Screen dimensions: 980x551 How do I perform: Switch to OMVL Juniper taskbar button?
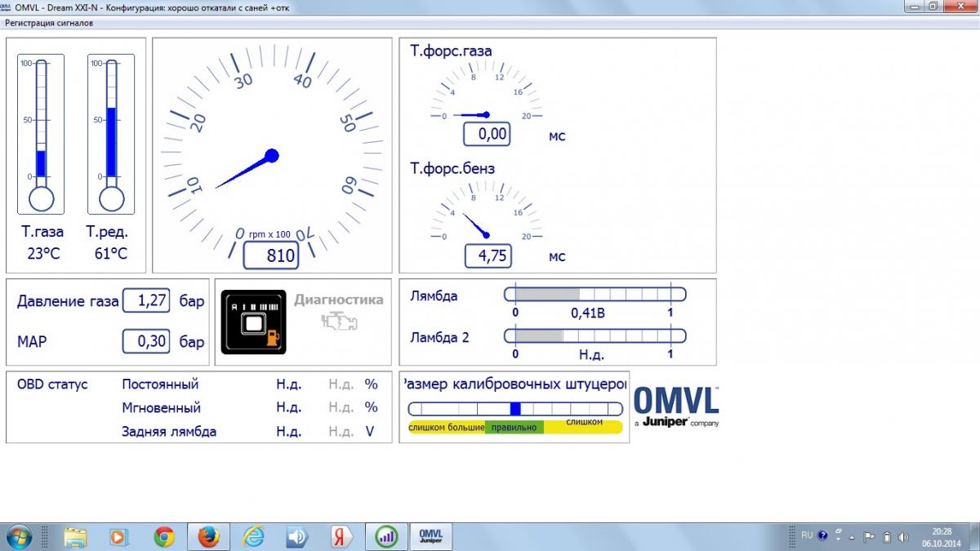(430, 536)
